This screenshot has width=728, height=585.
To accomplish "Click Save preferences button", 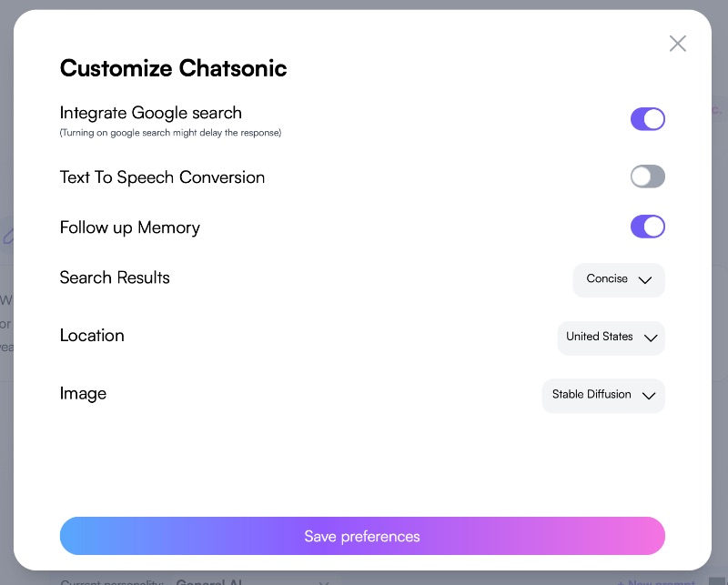I will tap(362, 536).
